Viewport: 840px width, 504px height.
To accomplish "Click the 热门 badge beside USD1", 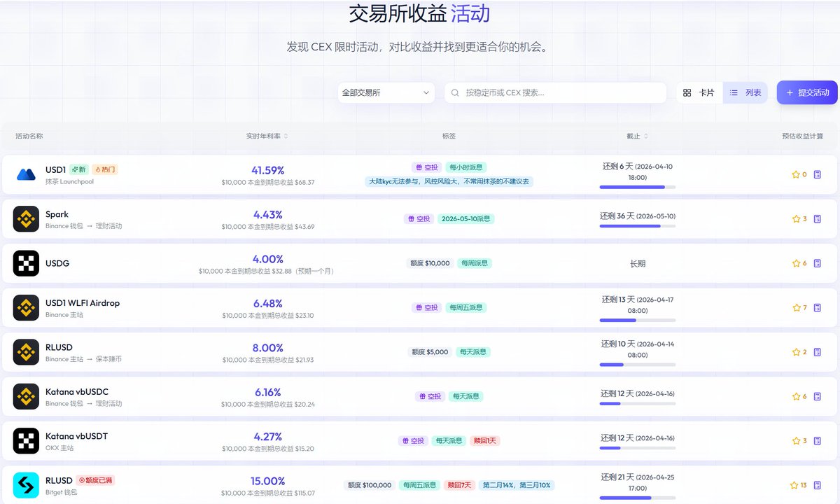I will click(104, 169).
